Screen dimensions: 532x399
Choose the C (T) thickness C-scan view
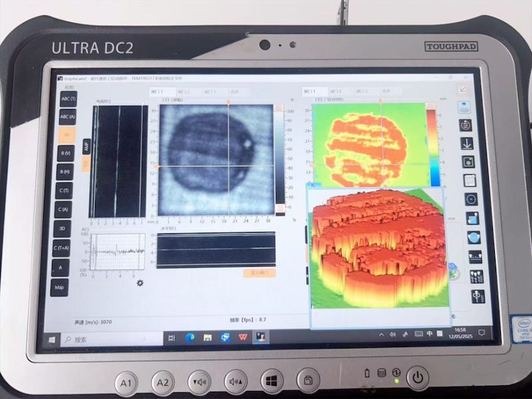click(64, 190)
